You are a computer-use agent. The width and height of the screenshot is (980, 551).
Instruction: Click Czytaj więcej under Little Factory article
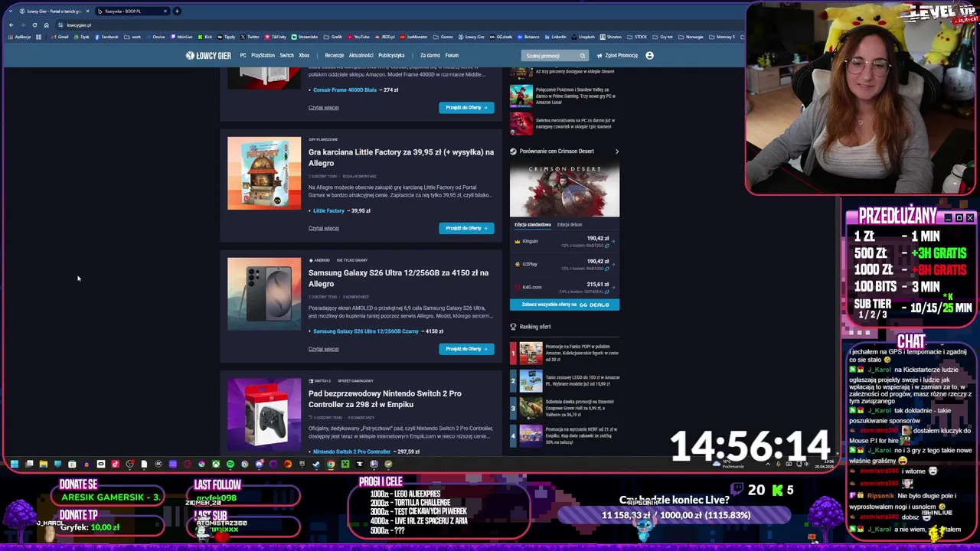pyautogui.click(x=323, y=228)
